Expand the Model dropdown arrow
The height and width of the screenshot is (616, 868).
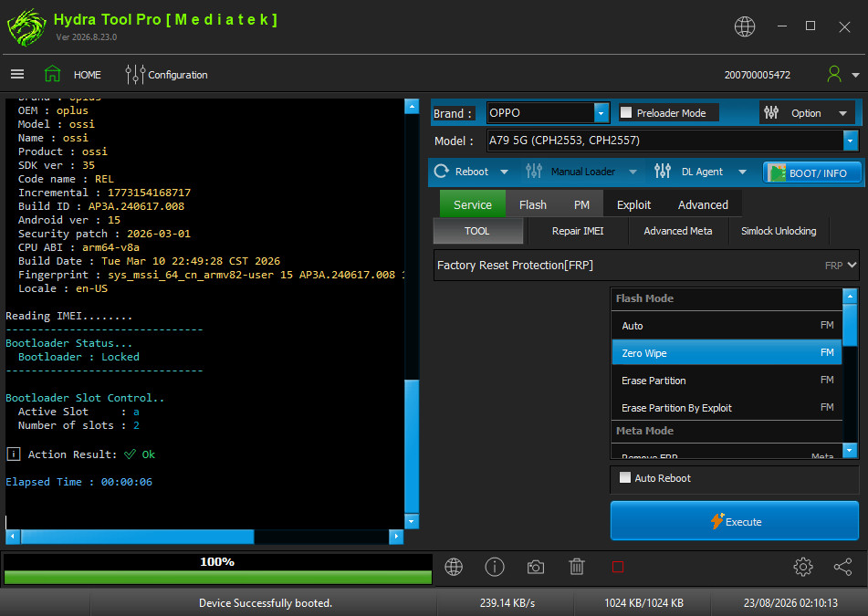pos(851,141)
